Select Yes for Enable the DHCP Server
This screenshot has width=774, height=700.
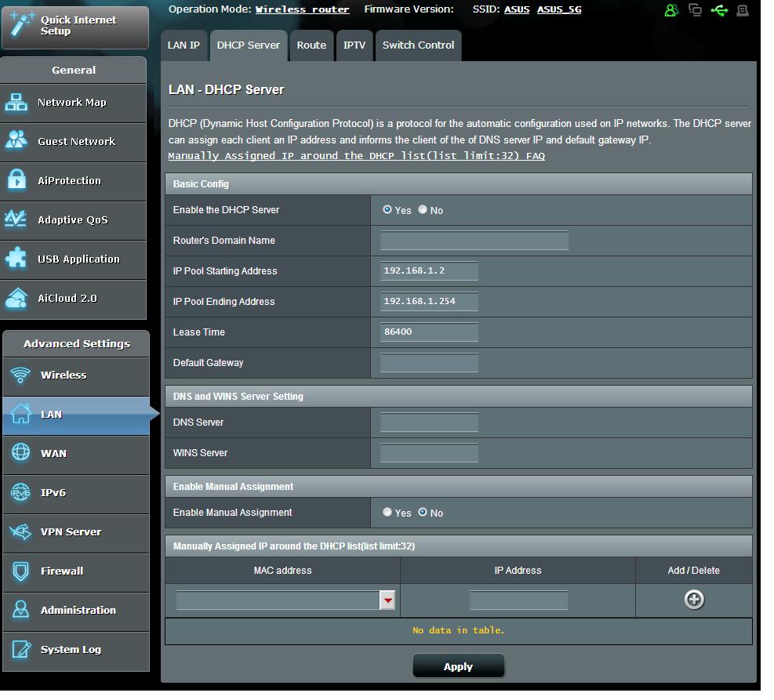388,210
